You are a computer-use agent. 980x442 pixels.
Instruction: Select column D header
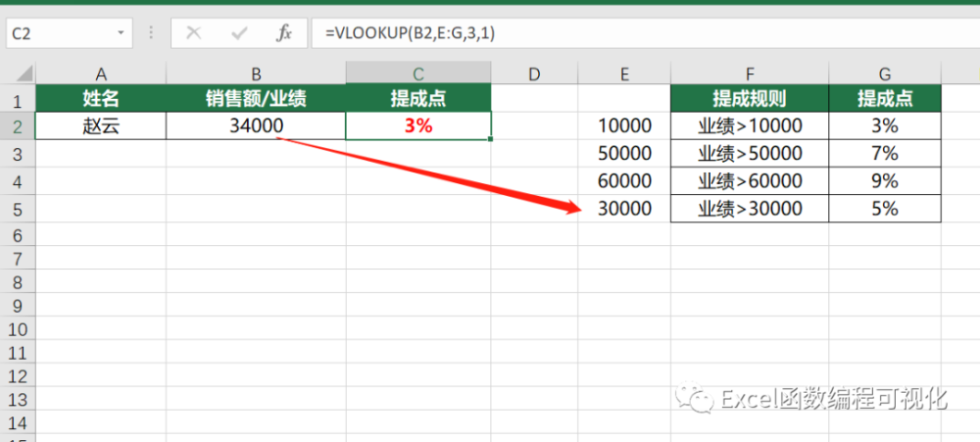click(534, 74)
